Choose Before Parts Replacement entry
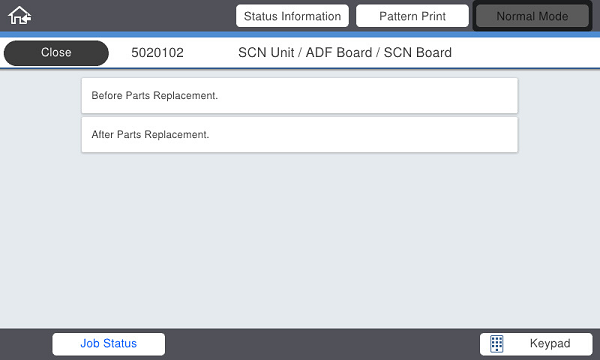Viewport: 600px width, 360px height. (300, 96)
